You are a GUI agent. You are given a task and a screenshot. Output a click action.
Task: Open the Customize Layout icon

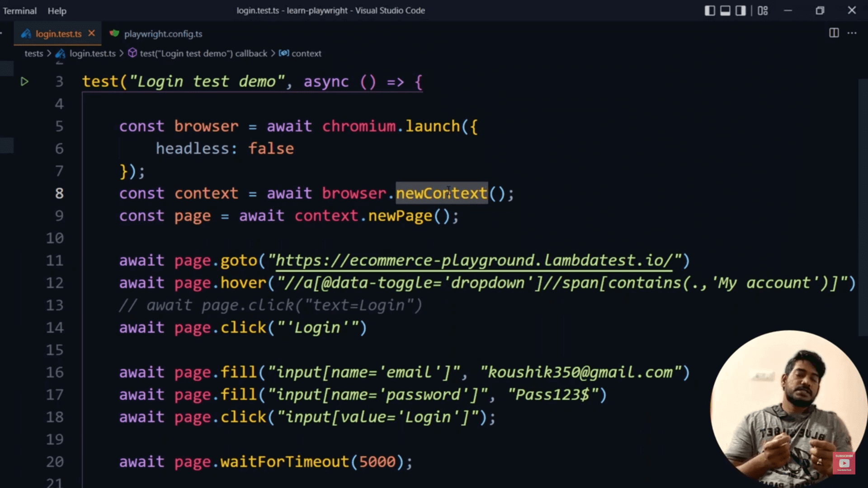tap(763, 10)
